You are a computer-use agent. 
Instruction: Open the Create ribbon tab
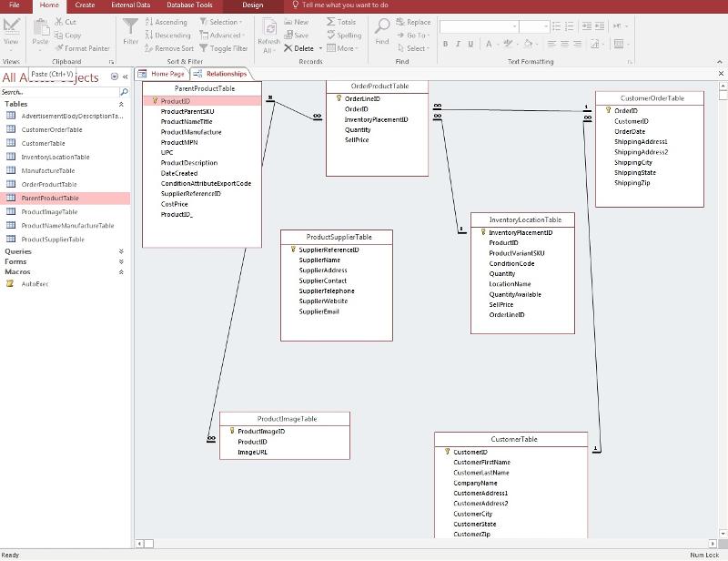coord(85,5)
